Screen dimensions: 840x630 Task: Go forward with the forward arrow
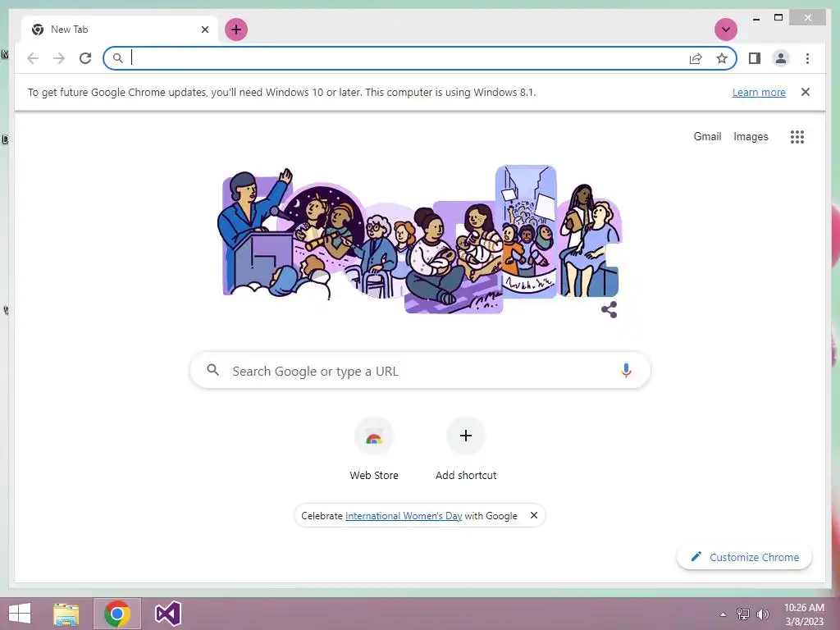[59, 58]
